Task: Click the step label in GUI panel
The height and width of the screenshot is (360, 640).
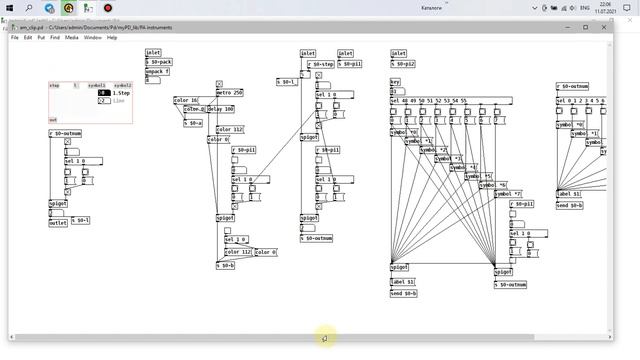Action: click(54, 86)
